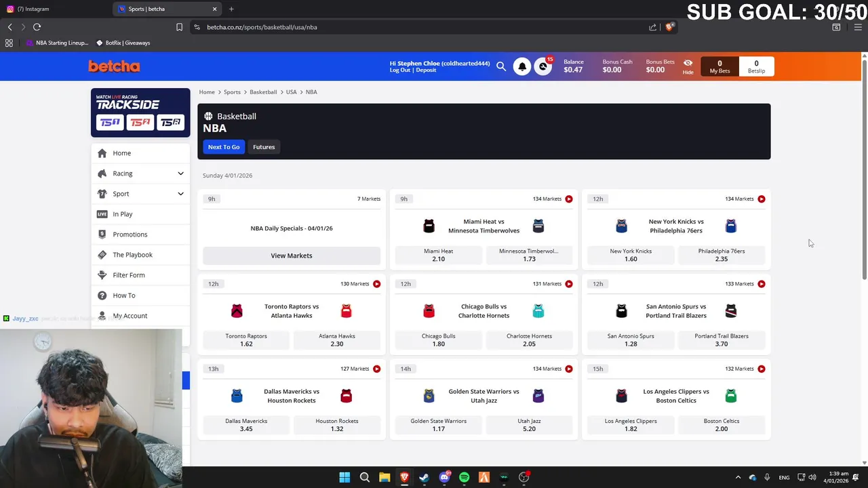This screenshot has width=868, height=488.
Task: Open the Trackside TS2 channel
Action: (x=140, y=122)
